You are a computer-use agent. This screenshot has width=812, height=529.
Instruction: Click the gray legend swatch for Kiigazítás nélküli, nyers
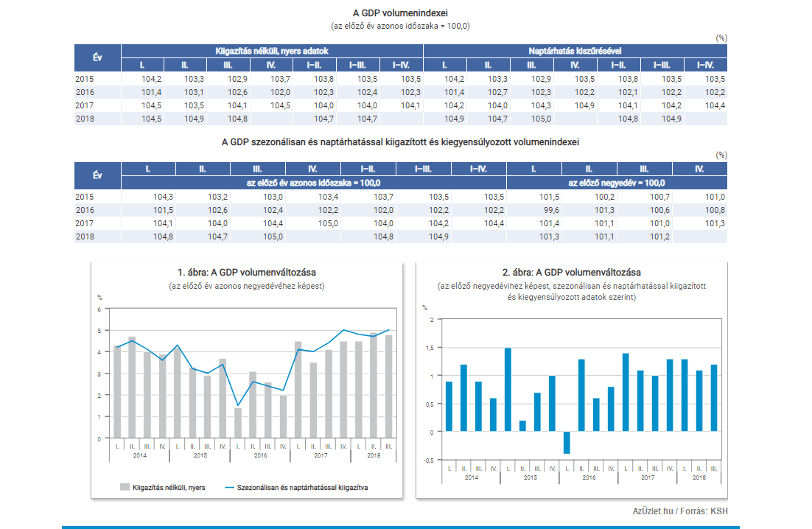pyautogui.click(x=125, y=487)
